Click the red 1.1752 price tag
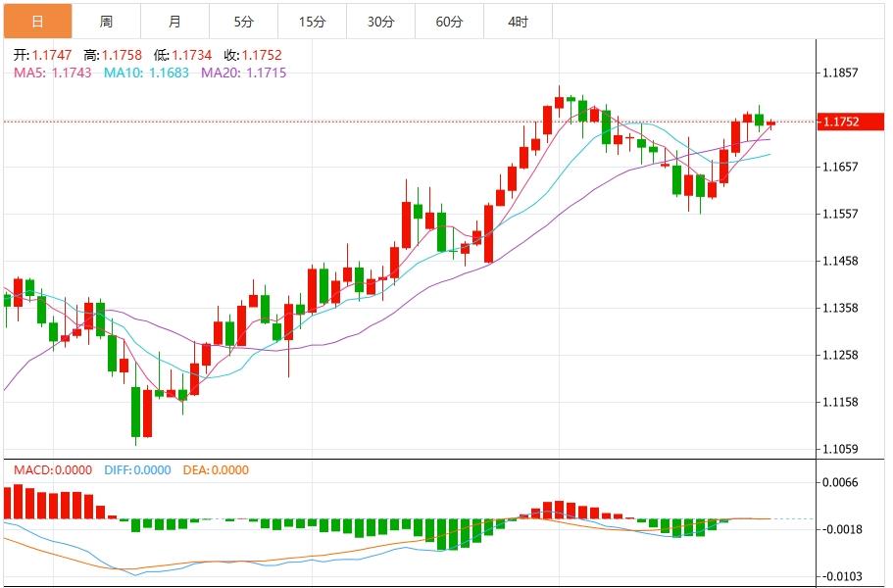Viewport: 893px width, 588px height. pos(849,123)
